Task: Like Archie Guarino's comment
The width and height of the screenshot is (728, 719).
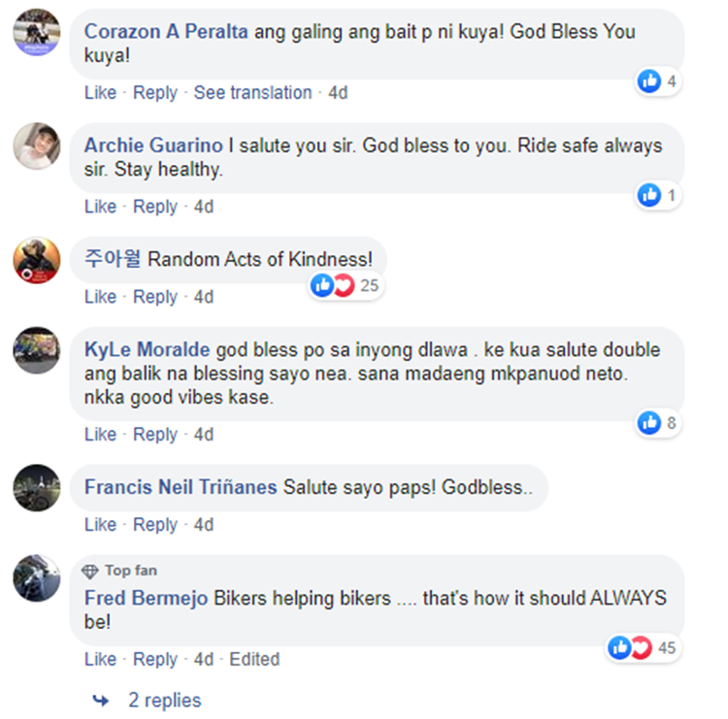Action: pyautogui.click(x=100, y=206)
